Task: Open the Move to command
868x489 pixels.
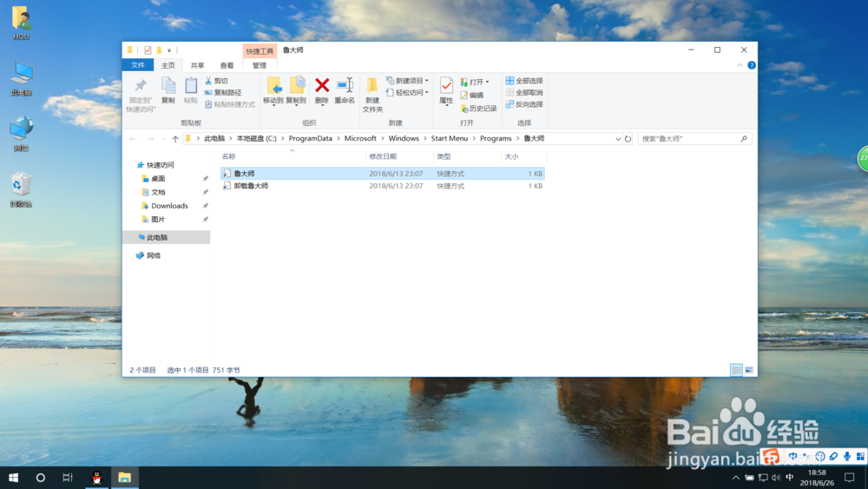Action: coord(273,91)
